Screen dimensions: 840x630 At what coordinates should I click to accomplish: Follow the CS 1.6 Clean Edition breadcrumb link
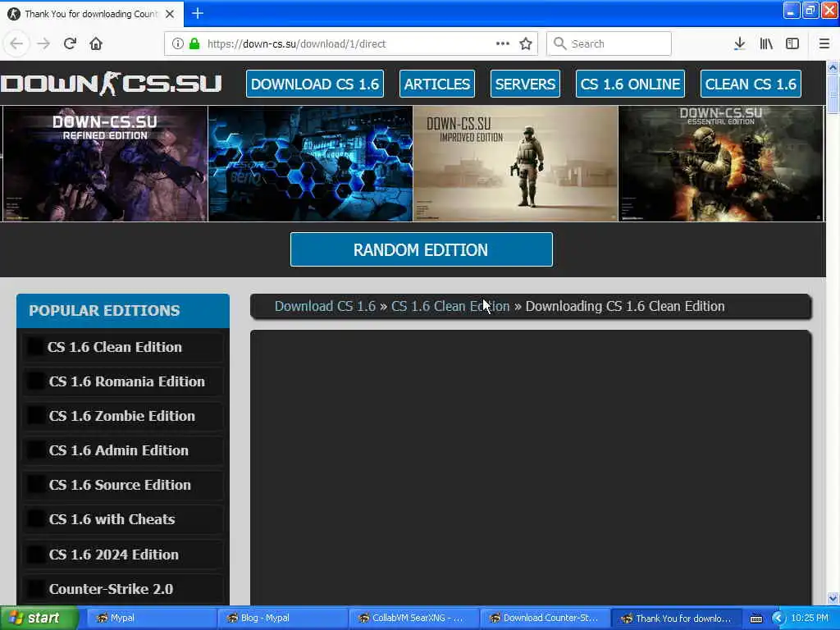450,307
